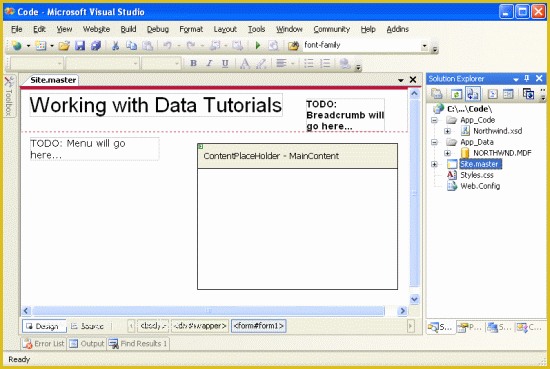Open the Website menu

96,29
